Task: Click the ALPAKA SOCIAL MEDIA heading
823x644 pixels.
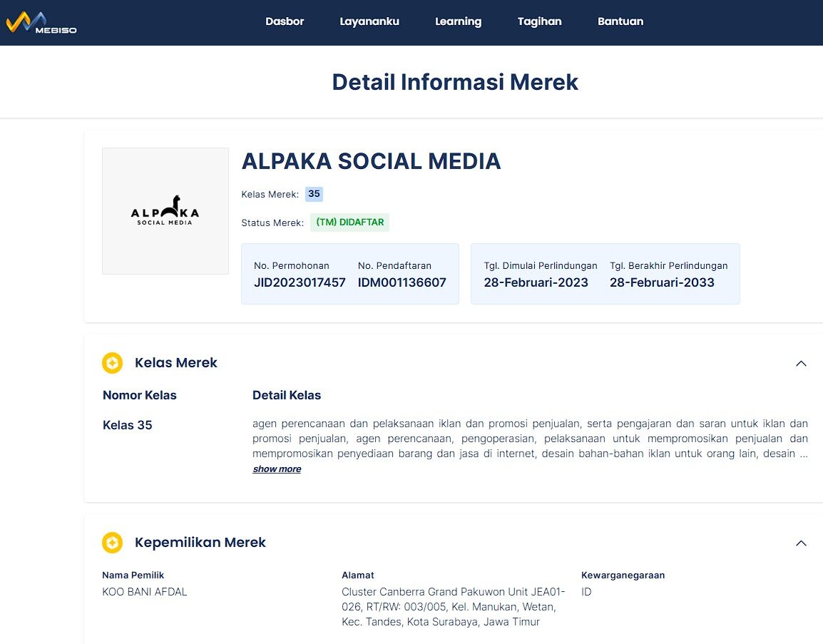Action: point(371,161)
